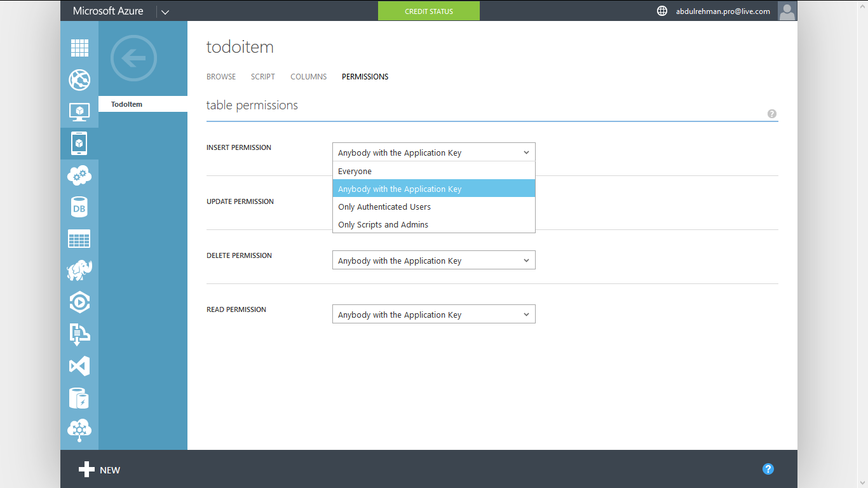Click the 'table permissions' section heading
This screenshot has width=868, height=488.
[252, 105]
